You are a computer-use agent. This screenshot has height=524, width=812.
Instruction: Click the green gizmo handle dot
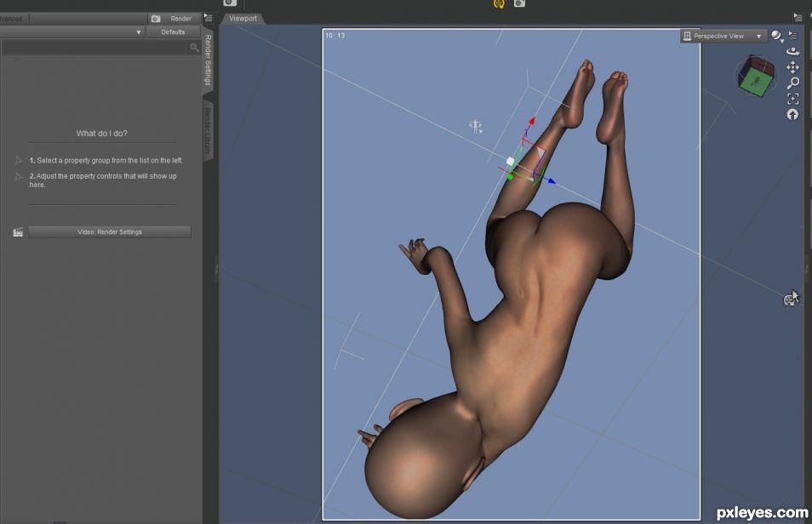click(x=510, y=178)
